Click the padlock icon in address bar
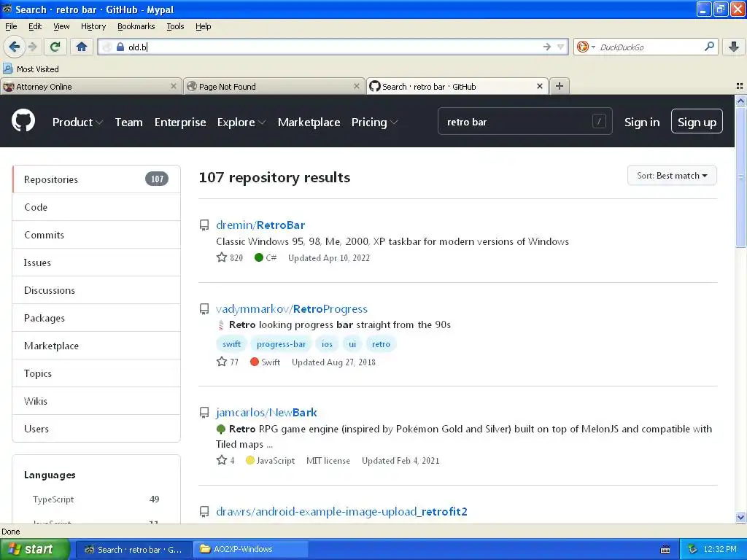Image resolution: width=747 pixels, height=560 pixels. (120, 47)
